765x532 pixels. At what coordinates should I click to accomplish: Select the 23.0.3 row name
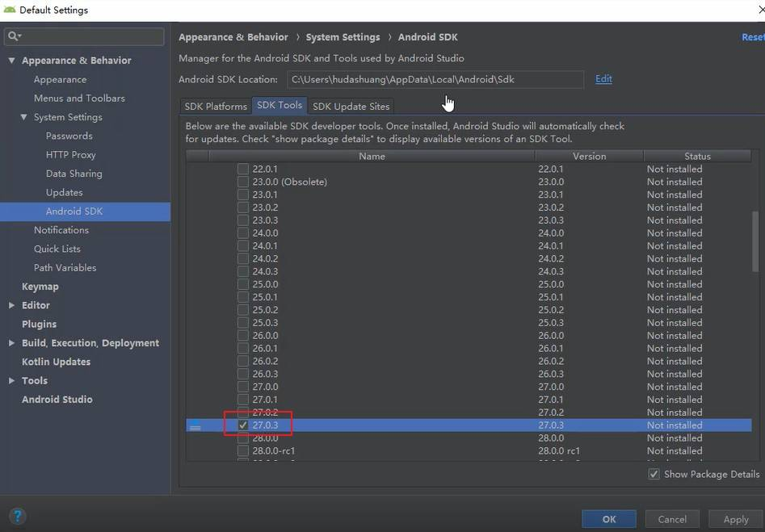click(265, 220)
